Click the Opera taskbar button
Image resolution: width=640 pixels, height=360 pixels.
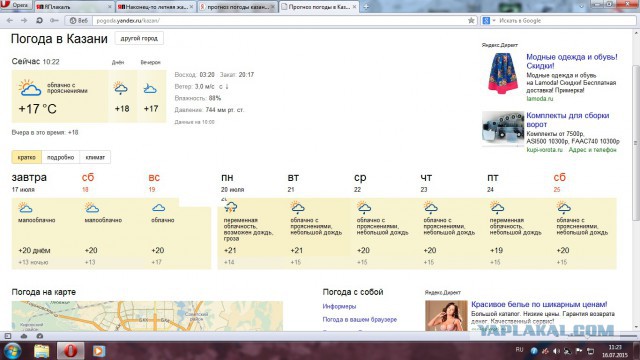pos(70,351)
